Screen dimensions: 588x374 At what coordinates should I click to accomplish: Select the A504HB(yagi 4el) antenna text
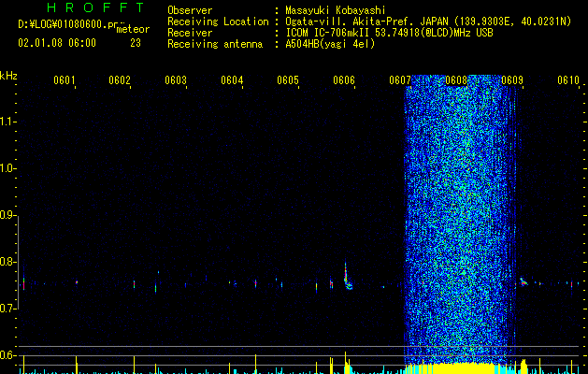(330, 44)
